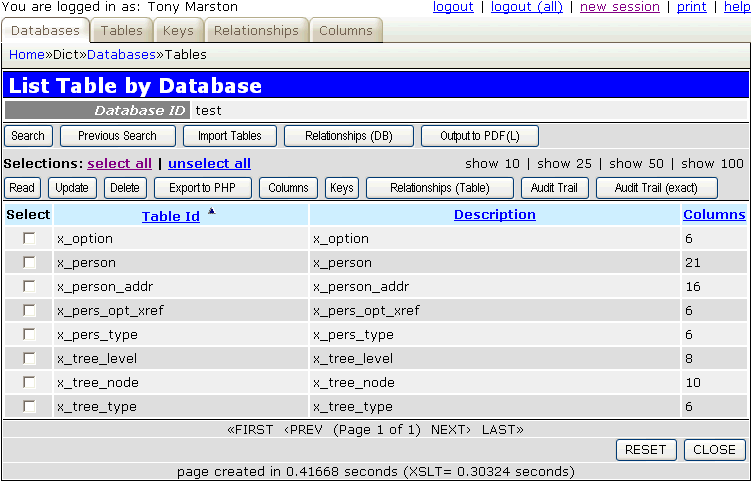Select the x_person row checkbox

tap(29, 263)
